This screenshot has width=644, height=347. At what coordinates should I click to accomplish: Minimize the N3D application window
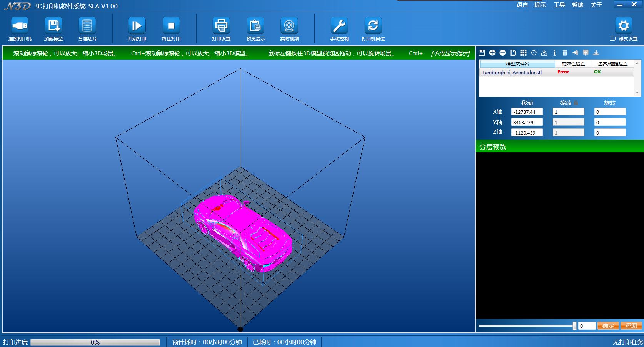click(x=620, y=5)
